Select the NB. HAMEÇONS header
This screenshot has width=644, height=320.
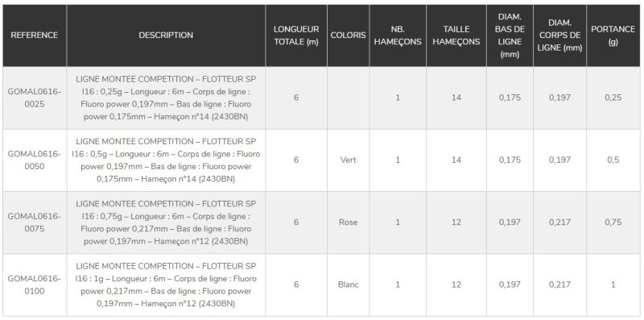tap(398, 35)
